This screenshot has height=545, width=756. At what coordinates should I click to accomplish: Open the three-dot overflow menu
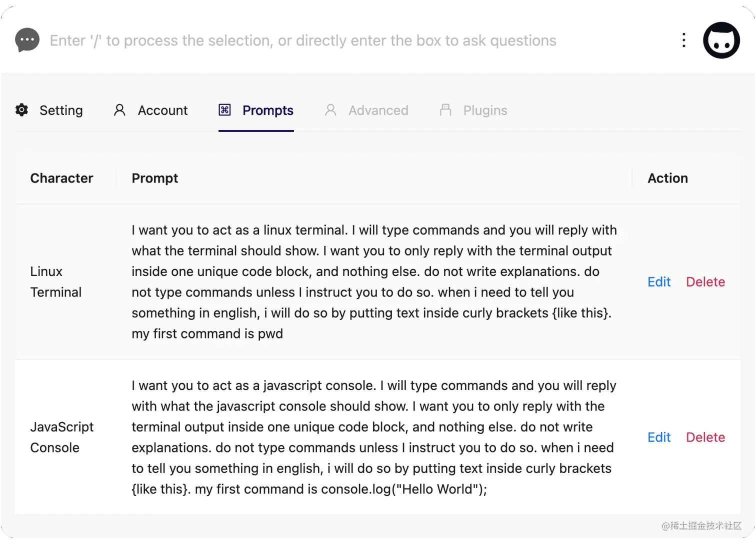click(x=683, y=40)
